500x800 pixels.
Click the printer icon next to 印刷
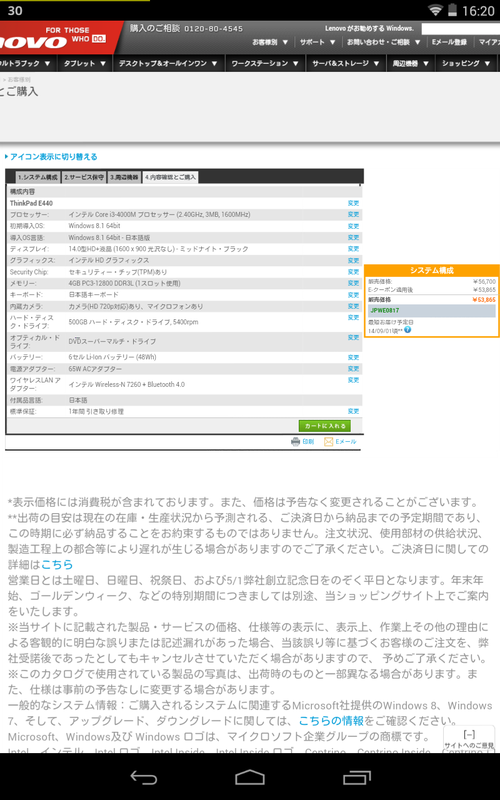click(295, 442)
